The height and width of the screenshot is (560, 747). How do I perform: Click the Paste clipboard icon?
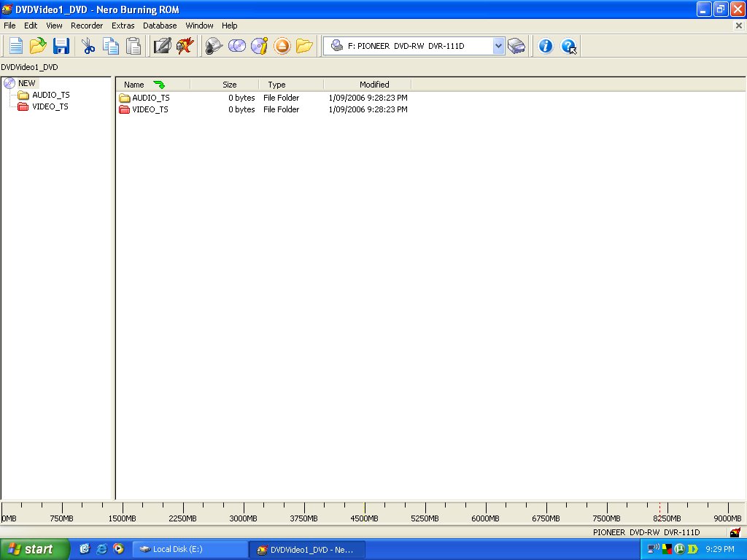133,46
